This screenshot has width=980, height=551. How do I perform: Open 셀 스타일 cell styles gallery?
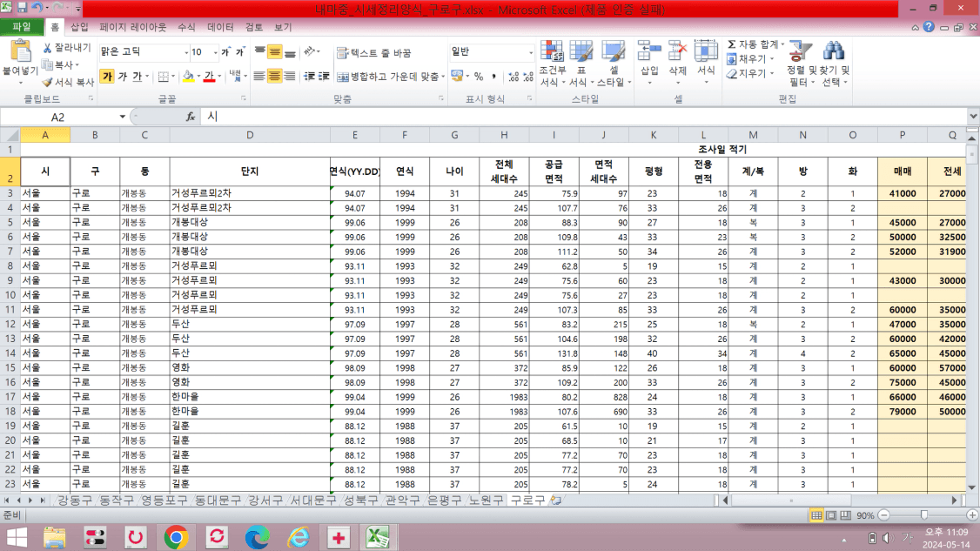click(x=613, y=64)
